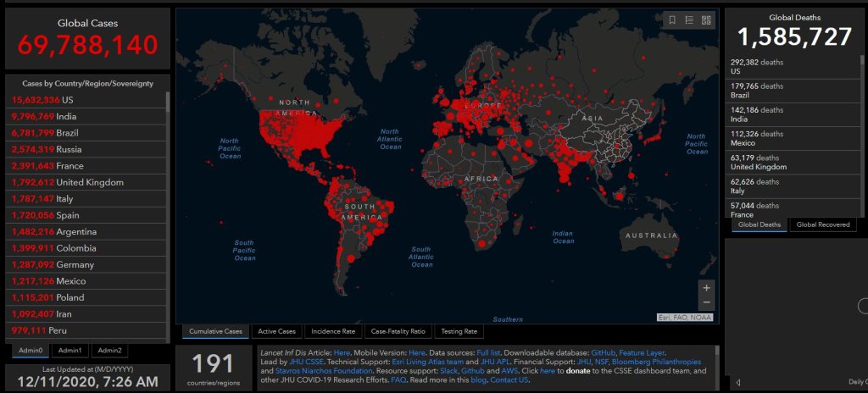Switch to the Active Cases tab

coord(276,331)
